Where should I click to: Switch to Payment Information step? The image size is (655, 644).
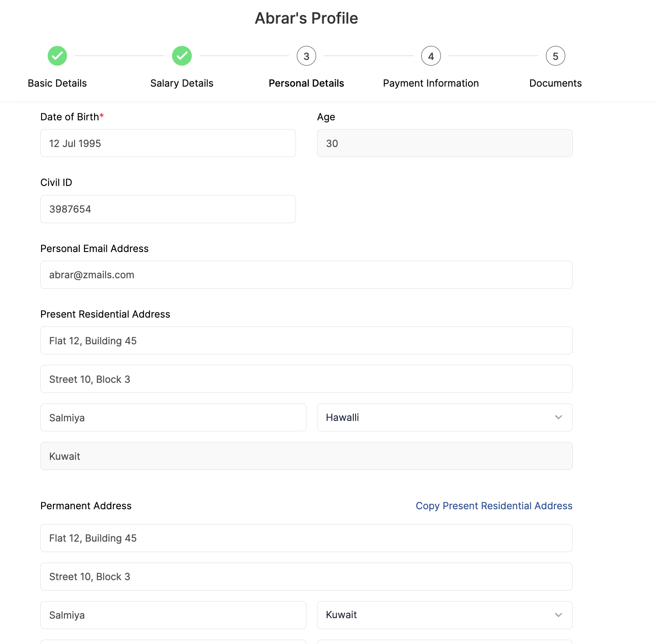pyautogui.click(x=431, y=83)
